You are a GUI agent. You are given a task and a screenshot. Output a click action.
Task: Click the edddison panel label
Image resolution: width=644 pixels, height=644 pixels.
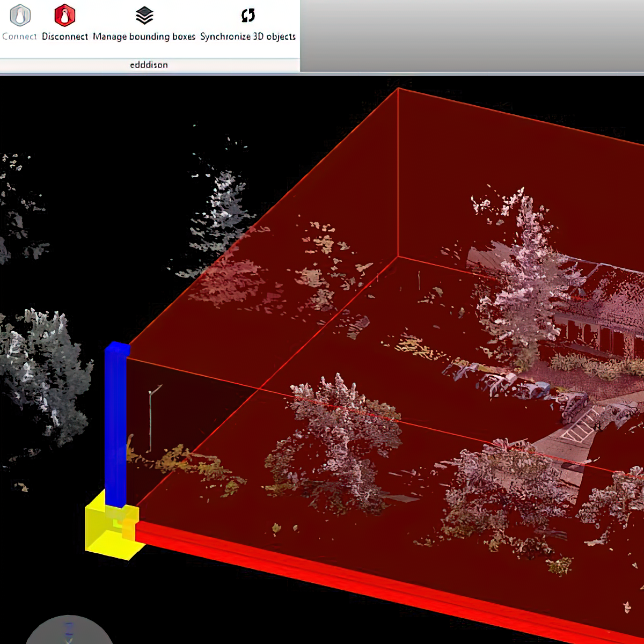pyautogui.click(x=149, y=65)
